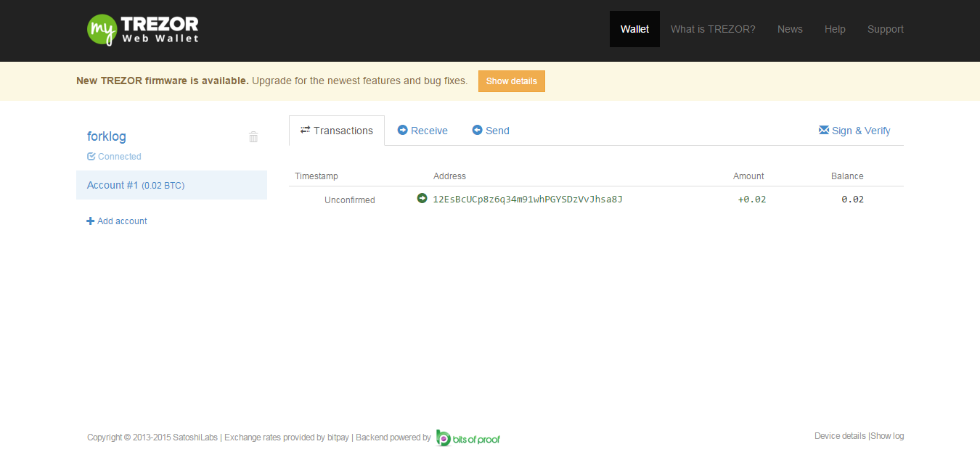Click the bitpay link in the footer
Screen dimensions: 980x452
click(338, 437)
